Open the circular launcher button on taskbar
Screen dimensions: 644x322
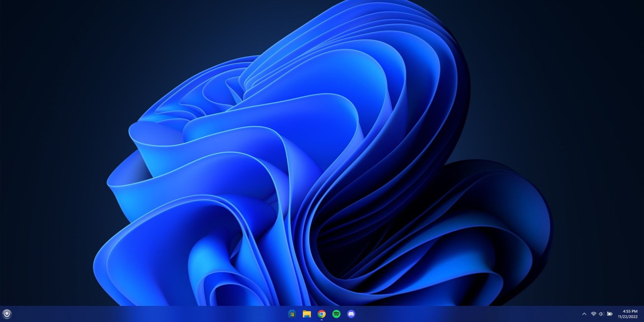click(6, 314)
